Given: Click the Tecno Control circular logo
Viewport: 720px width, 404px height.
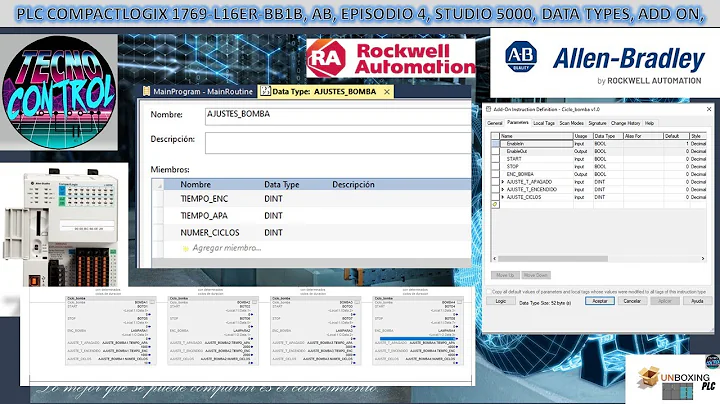Looking at the screenshot, I should click(x=60, y=92).
